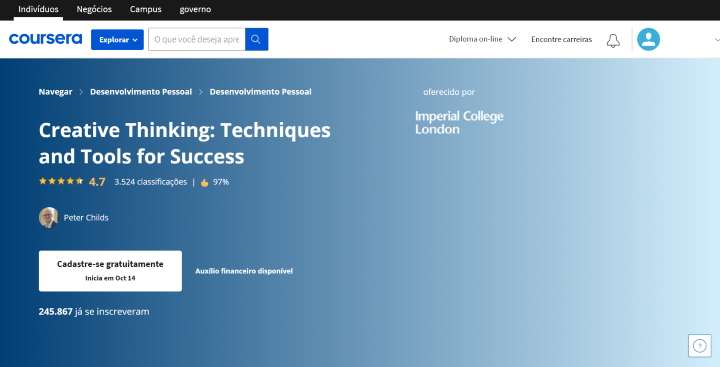Click the star rating icons

(61, 181)
